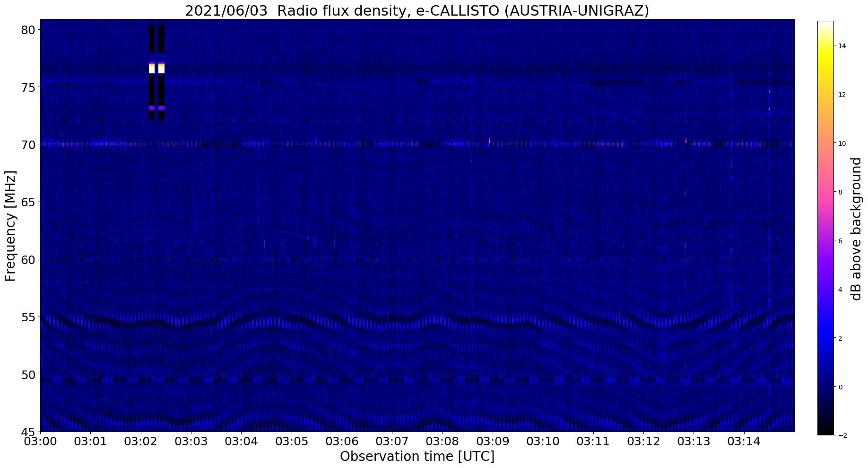The image size is (868, 468).
Task: Click the colorbar tick value 0
Action: [840, 387]
